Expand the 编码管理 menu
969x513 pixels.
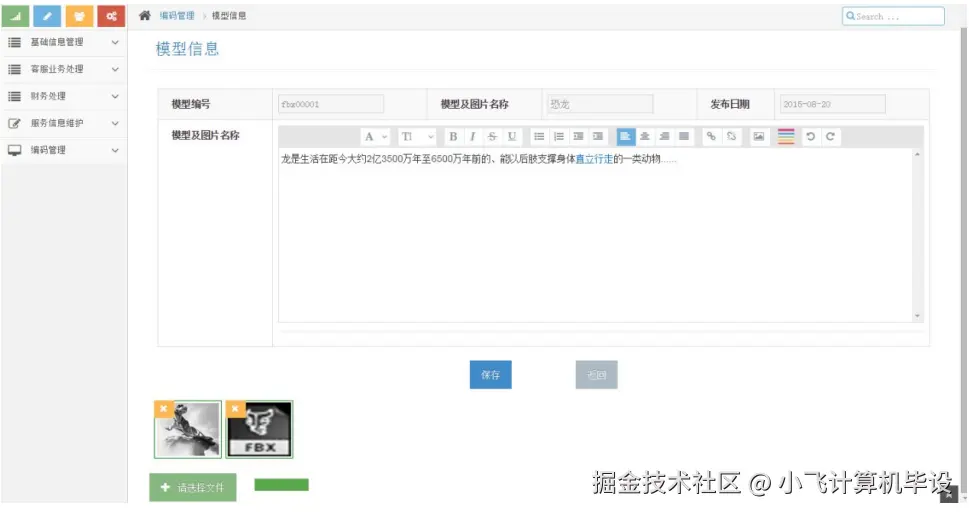point(64,150)
